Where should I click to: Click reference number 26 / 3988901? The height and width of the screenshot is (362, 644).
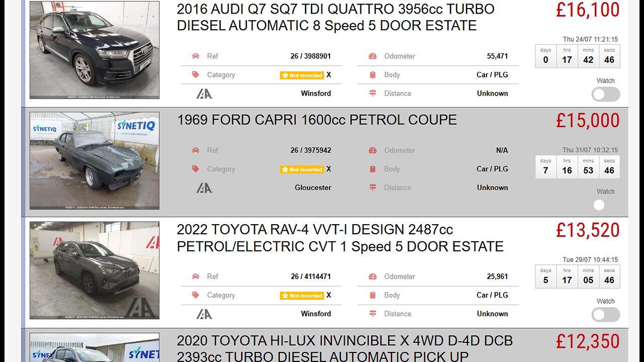pyautogui.click(x=310, y=56)
